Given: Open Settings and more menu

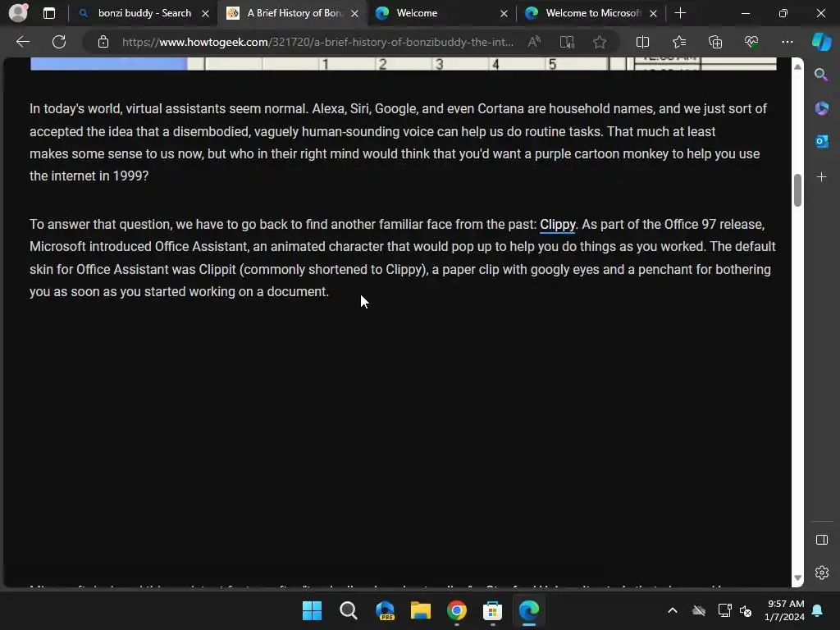Looking at the screenshot, I should point(787,42).
